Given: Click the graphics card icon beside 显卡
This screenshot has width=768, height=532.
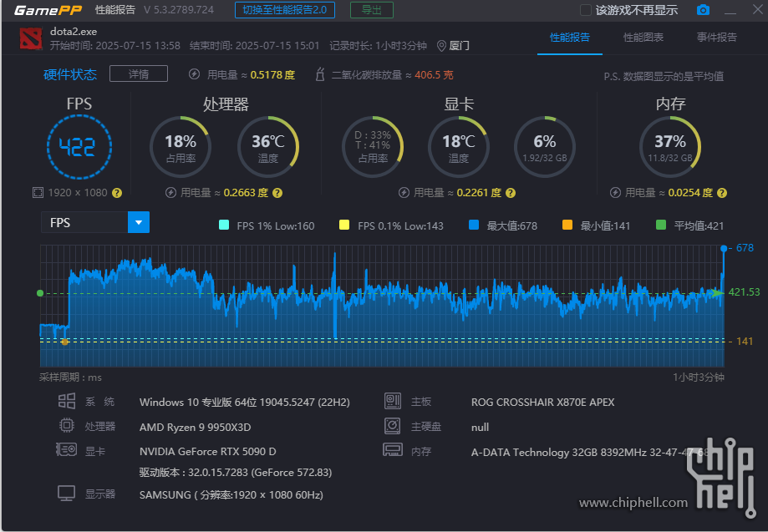Looking at the screenshot, I should [67, 450].
